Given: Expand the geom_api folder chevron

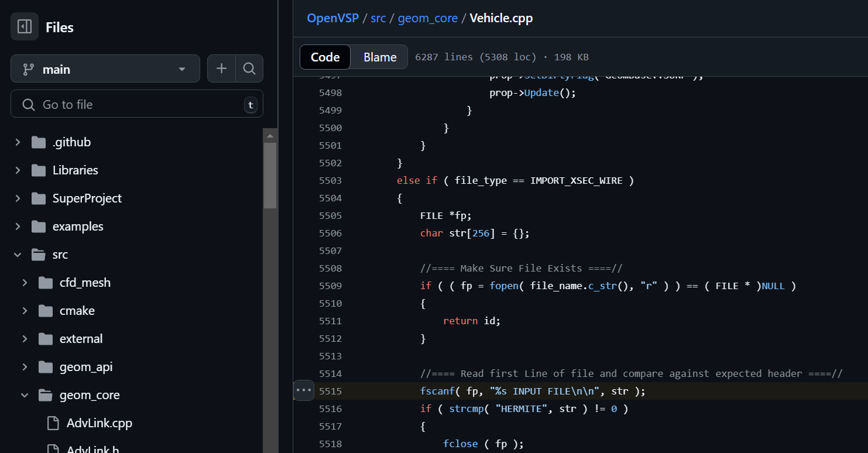Looking at the screenshot, I should [x=25, y=367].
